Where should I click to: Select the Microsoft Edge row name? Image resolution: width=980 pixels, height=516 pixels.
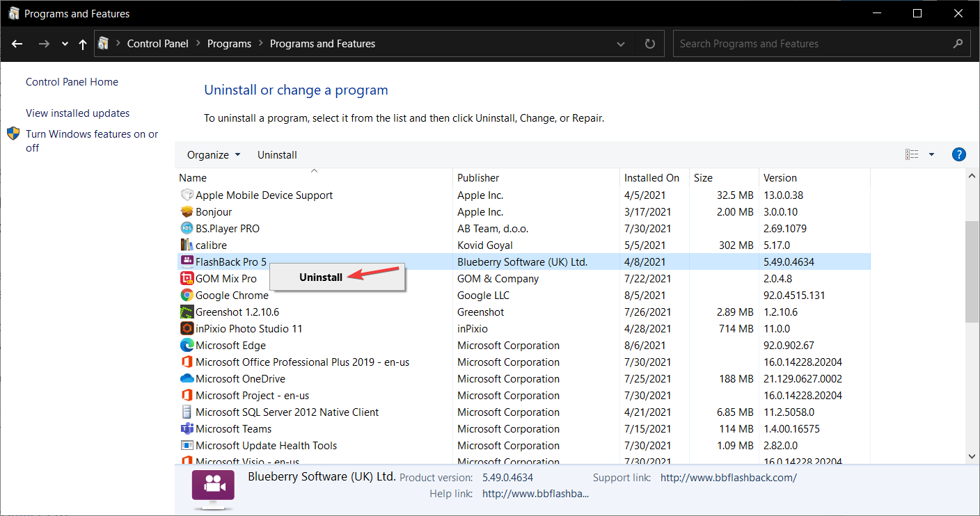[230, 346]
